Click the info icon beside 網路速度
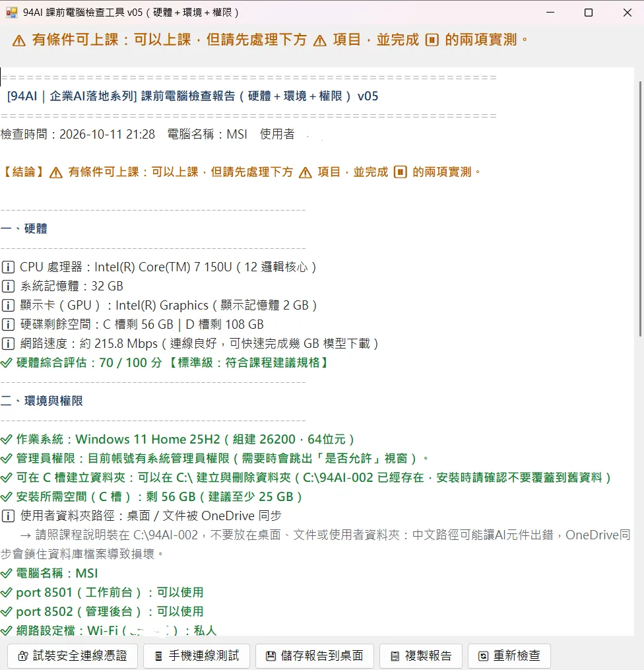This screenshot has height=670, width=644. 8,343
